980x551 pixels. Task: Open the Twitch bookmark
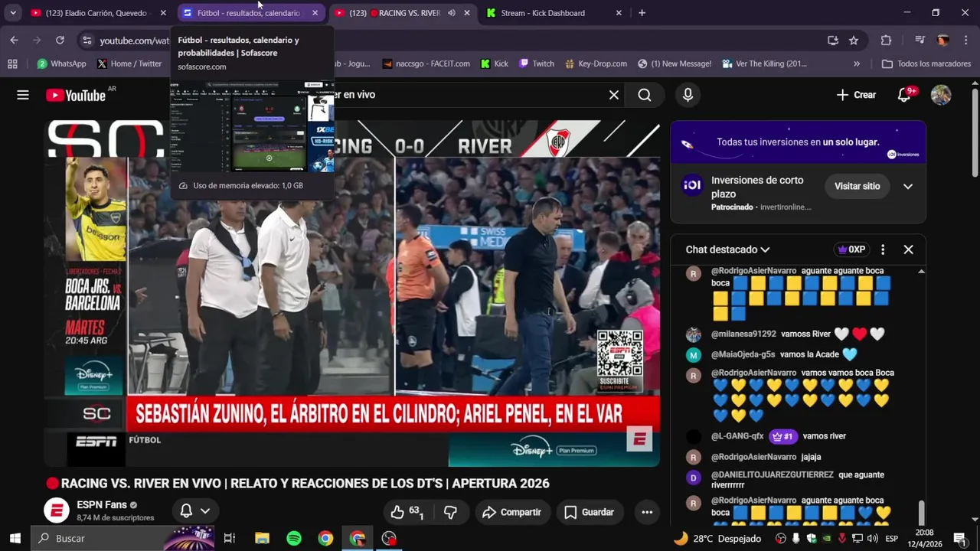[x=536, y=64]
